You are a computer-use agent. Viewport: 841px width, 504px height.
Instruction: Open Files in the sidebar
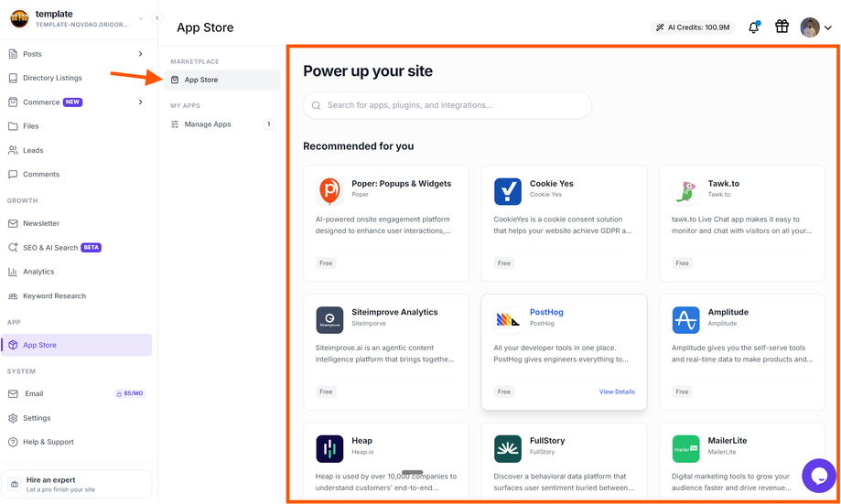click(30, 126)
